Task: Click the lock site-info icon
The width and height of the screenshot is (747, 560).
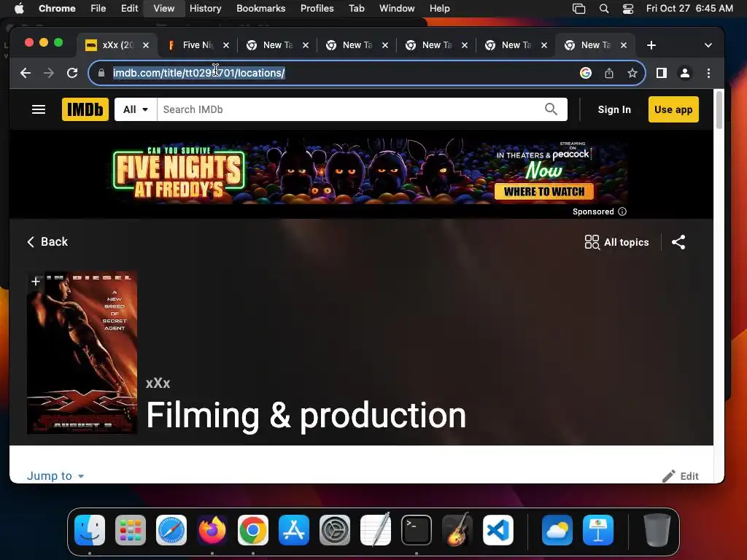Action: click(x=101, y=73)
